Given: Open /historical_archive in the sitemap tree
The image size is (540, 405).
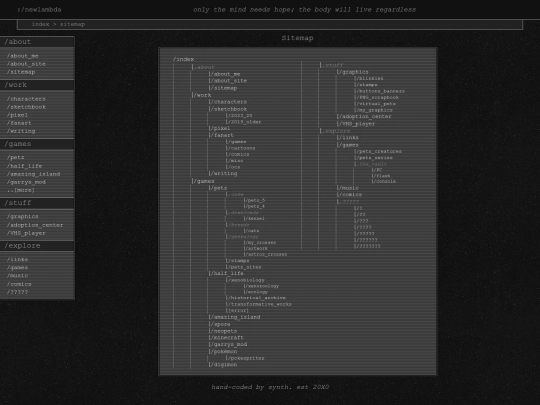Looking at the screenshot, I should pyautogui.click(x=256, y=298).
